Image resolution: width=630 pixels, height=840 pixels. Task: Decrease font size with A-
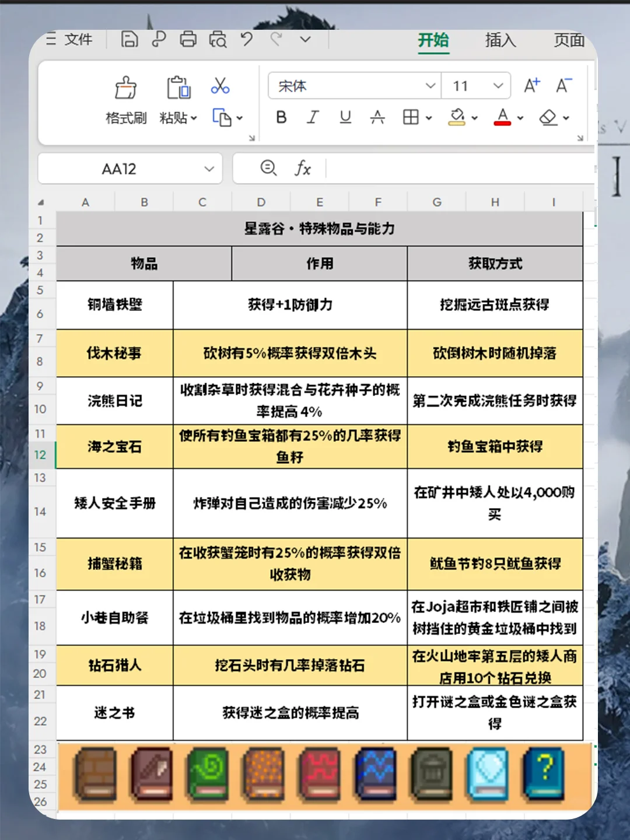563,86
